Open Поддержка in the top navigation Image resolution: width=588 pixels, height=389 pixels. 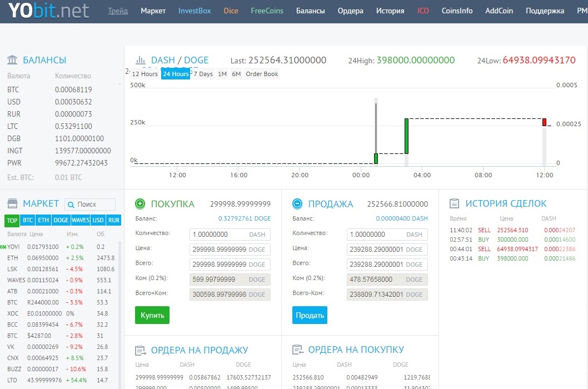coord(545,11)
